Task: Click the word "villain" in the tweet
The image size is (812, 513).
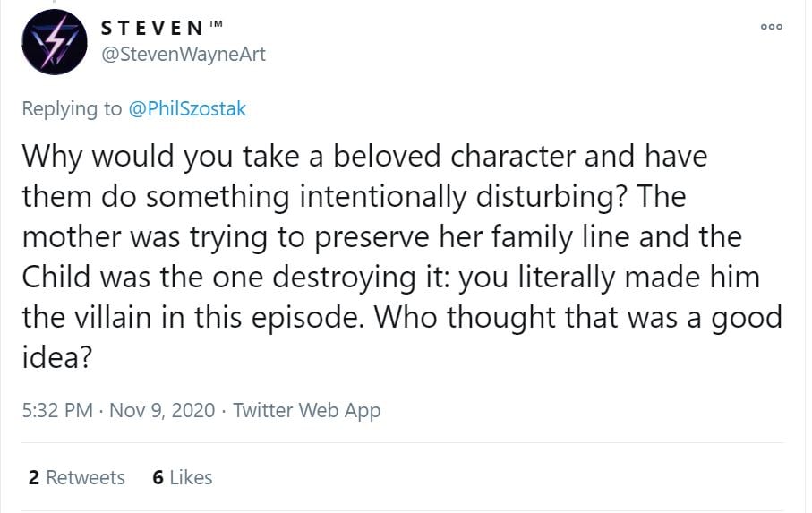Action: tap(141, 318)
